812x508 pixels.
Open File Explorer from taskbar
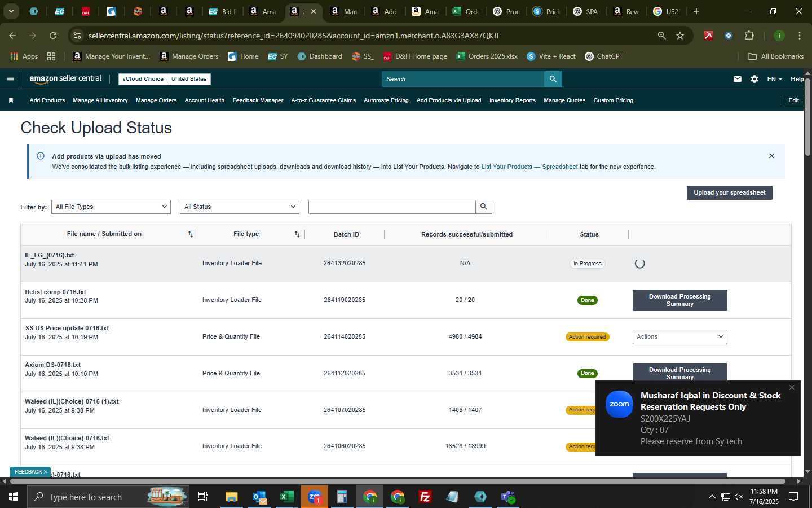pyautogui.click(x=232, y=497)
